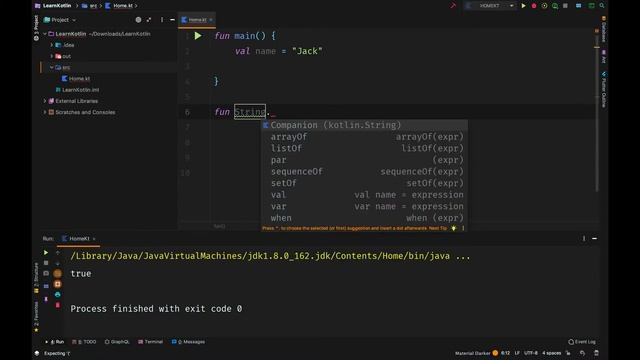Expand External Libraries

click(45, 101)
